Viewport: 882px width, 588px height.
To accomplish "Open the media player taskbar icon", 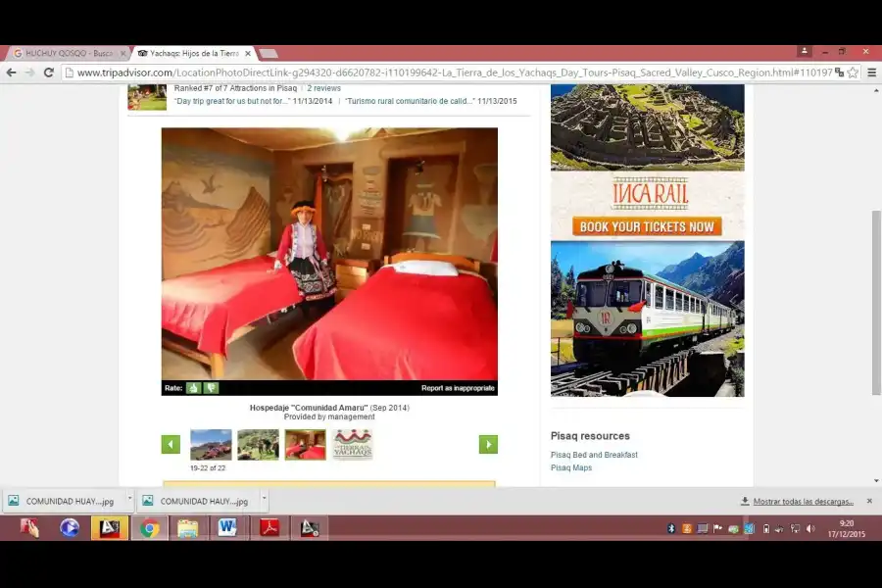I will 70,528.
